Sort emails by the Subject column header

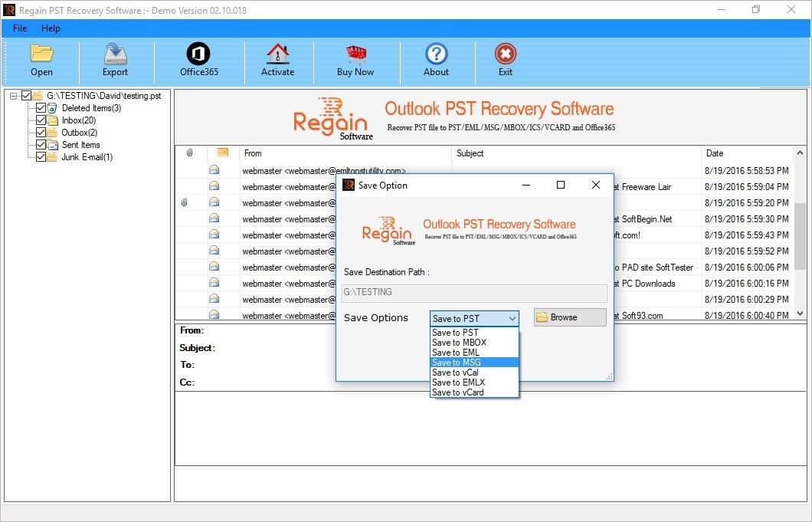[x=577, y=153]
